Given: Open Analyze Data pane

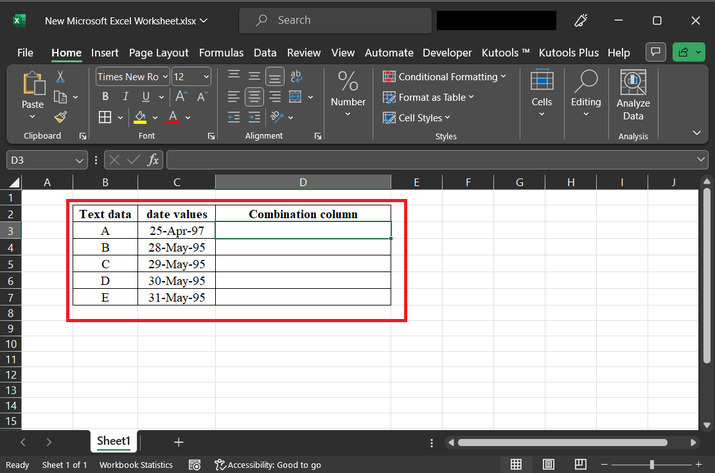Looking at the screenshot, I should coord(632,96).
